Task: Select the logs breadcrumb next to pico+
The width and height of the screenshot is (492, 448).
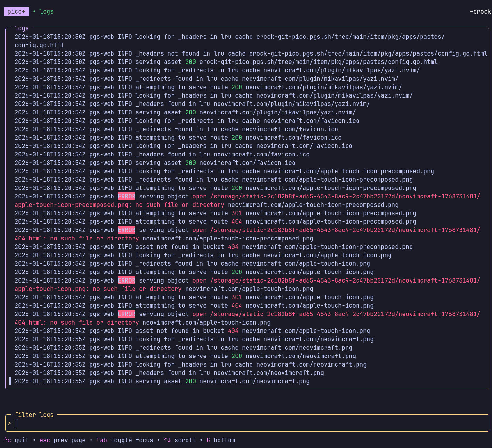Action: 46,12
